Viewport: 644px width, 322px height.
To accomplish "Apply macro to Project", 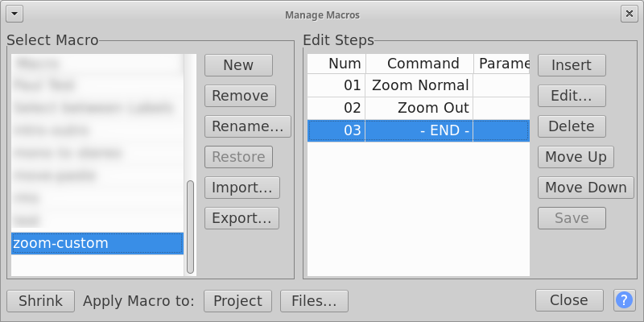I will pos(237,301).
